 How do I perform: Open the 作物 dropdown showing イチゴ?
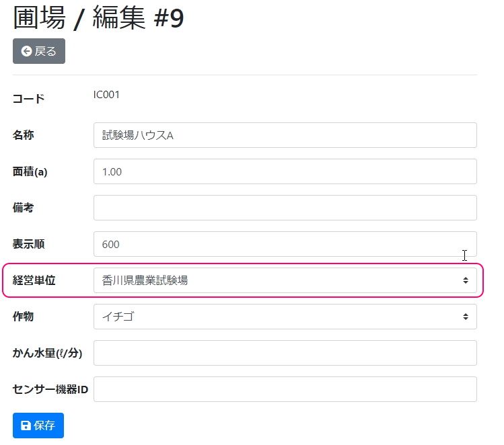pyautogui.click(x=276, y=317)
